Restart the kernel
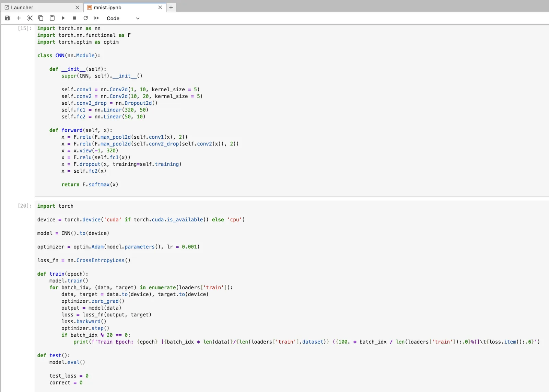The image size is (549, 392). pos(85,18)
